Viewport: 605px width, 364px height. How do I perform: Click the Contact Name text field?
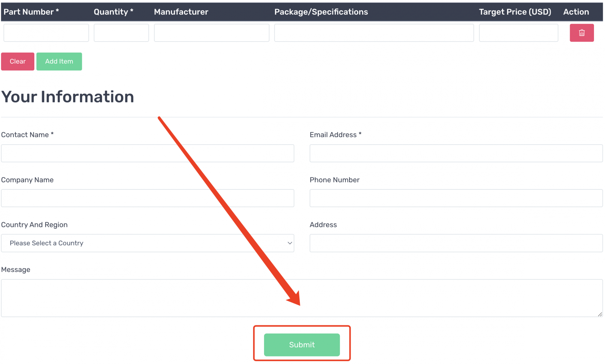[x=147, y=153]
